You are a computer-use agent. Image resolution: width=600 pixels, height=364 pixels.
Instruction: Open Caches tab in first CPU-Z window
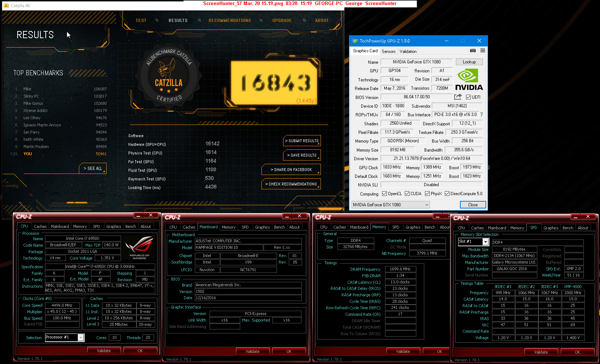click(x=40, y=226)
